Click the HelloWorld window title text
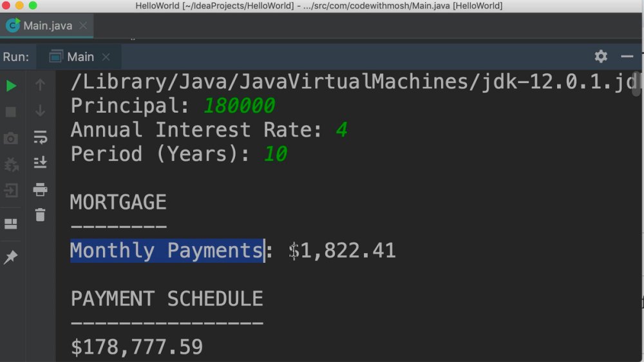This screenshot has width=644, height=362. 319,6
